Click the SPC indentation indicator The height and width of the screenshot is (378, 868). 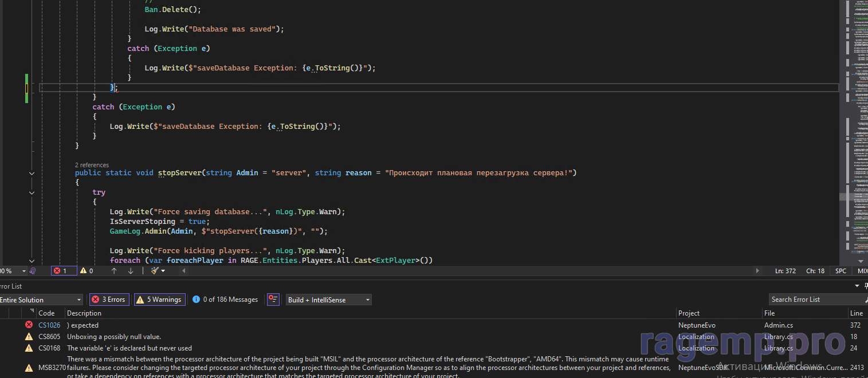[x=840, y=271]
